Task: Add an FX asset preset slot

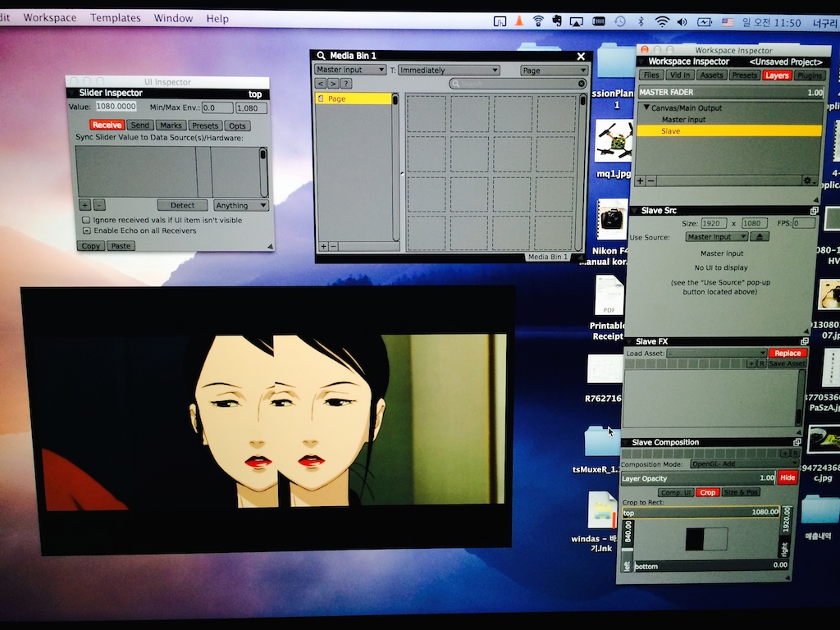Action: coord(751,363)
